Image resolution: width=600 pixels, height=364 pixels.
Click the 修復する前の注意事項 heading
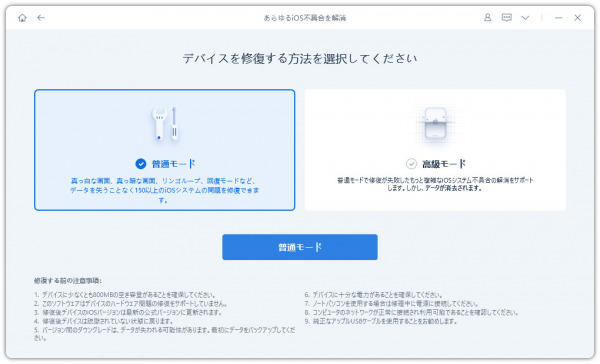click(68, 281)
